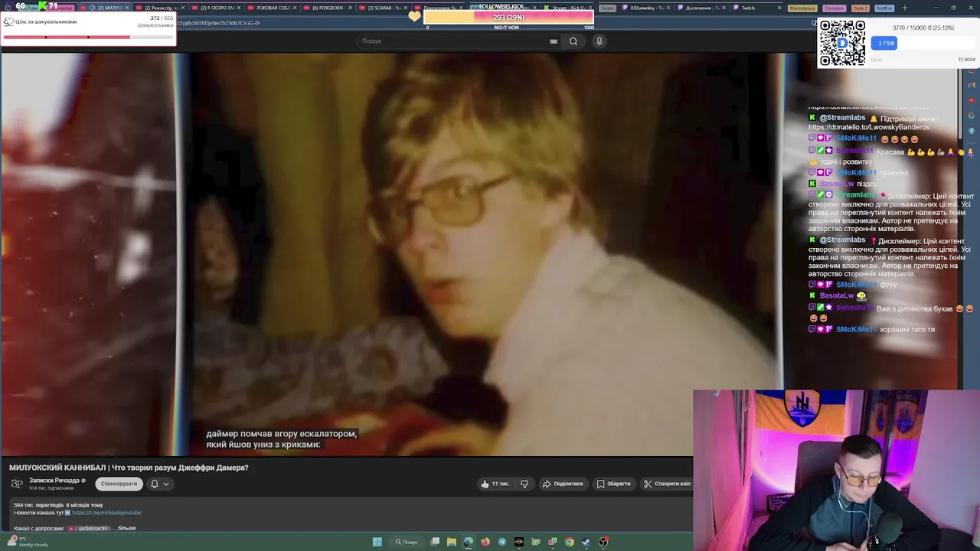
Task: Open Gmail icon in browser sidebar
Action: 972,84
